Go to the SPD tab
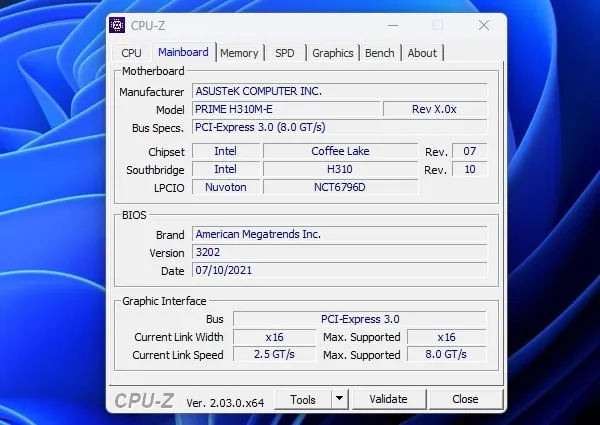Screen dimensions: 600x425 click(x=285, y=53)
